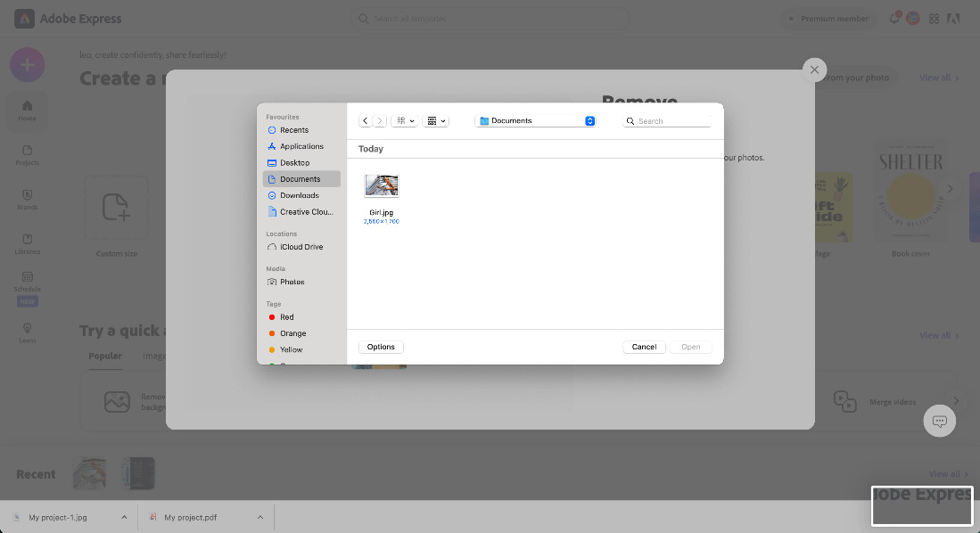The width and height of the screenshot is (980, 533).
Task: Open second recent project thumbnail
Action: pyautogui.click(x=138, y=473)
